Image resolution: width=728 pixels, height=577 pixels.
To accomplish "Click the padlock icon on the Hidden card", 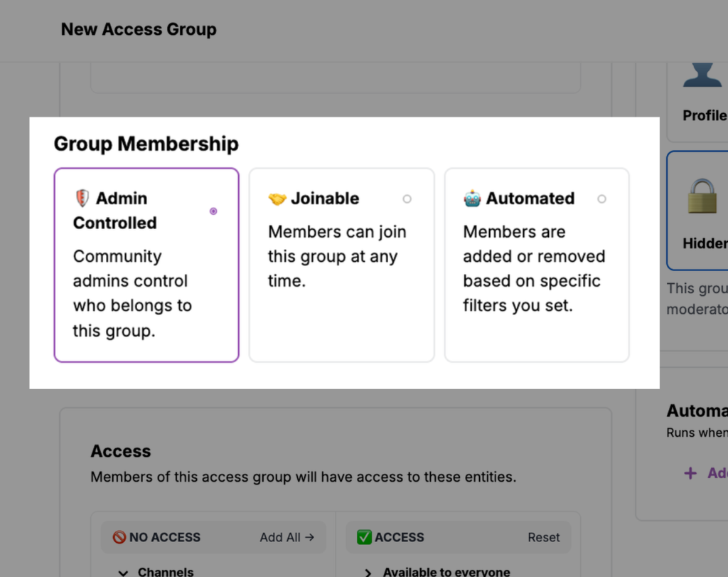I will (702, 196).
